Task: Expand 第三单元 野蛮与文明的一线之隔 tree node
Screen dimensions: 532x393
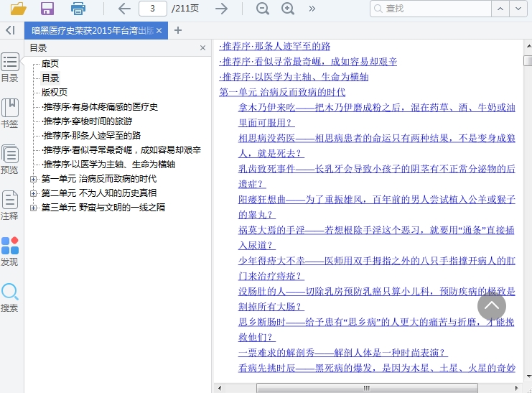Action: coord(33,208)
